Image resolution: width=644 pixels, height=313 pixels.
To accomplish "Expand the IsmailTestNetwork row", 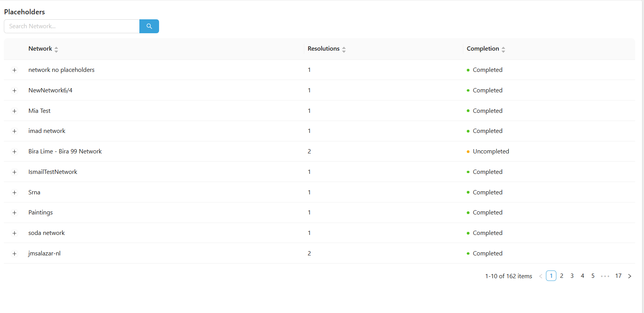I will (x=14, y=172).
